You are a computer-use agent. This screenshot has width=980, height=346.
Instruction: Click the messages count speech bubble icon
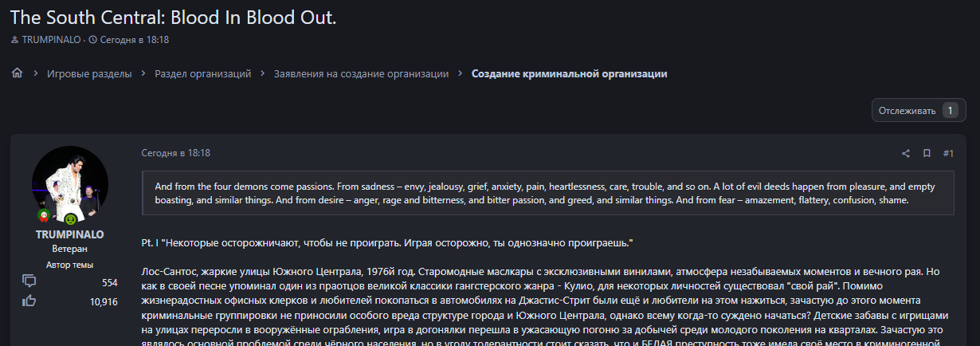(x=30, y=281)
